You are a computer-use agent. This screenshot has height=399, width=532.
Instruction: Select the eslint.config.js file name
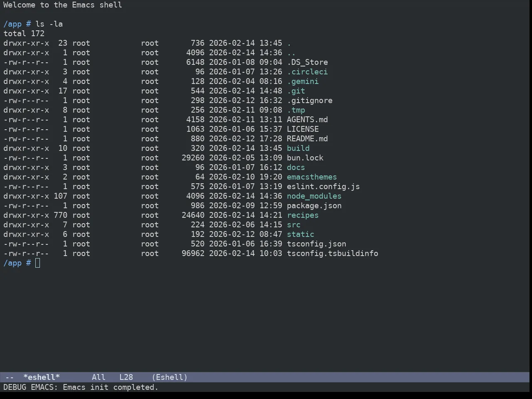(x=323, y=187)
